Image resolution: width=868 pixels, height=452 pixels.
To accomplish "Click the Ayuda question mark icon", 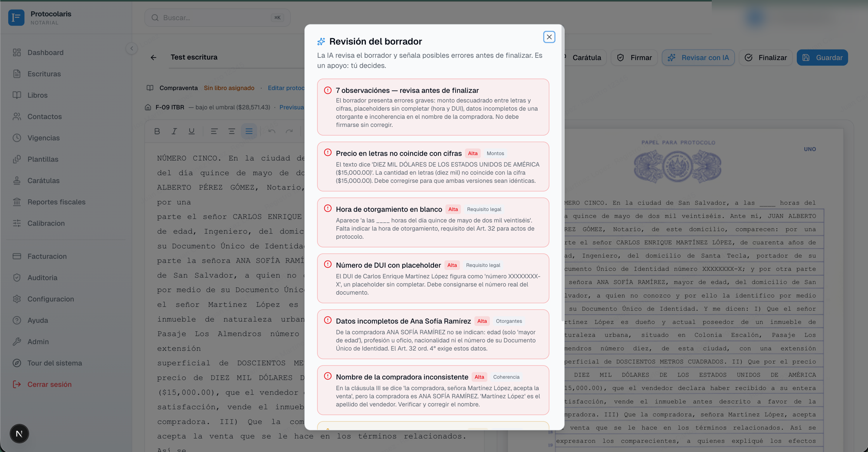I will 17,320.
